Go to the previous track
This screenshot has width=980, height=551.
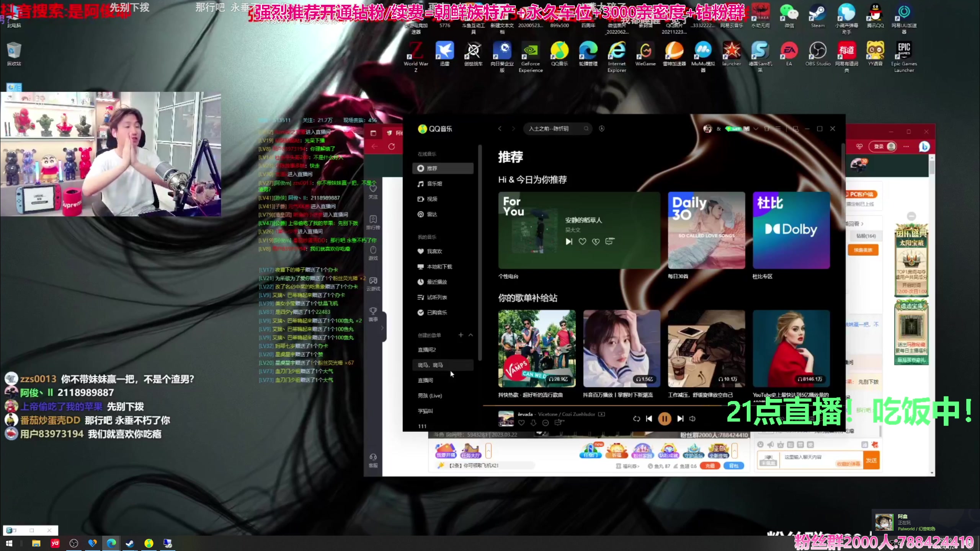point(649,419)
